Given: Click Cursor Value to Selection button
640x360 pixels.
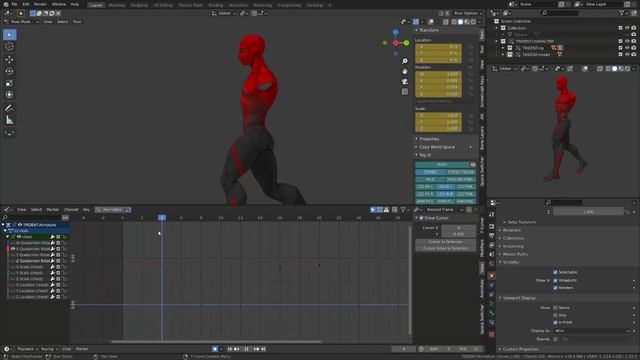Looking at the screenshot, I should point(445,248).
